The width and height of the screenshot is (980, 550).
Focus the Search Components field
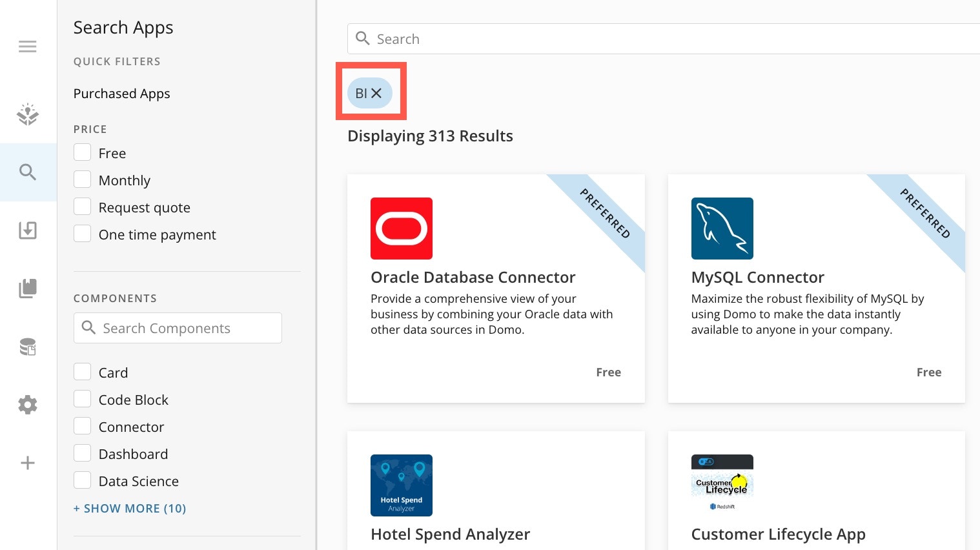(x=178, y=328)
